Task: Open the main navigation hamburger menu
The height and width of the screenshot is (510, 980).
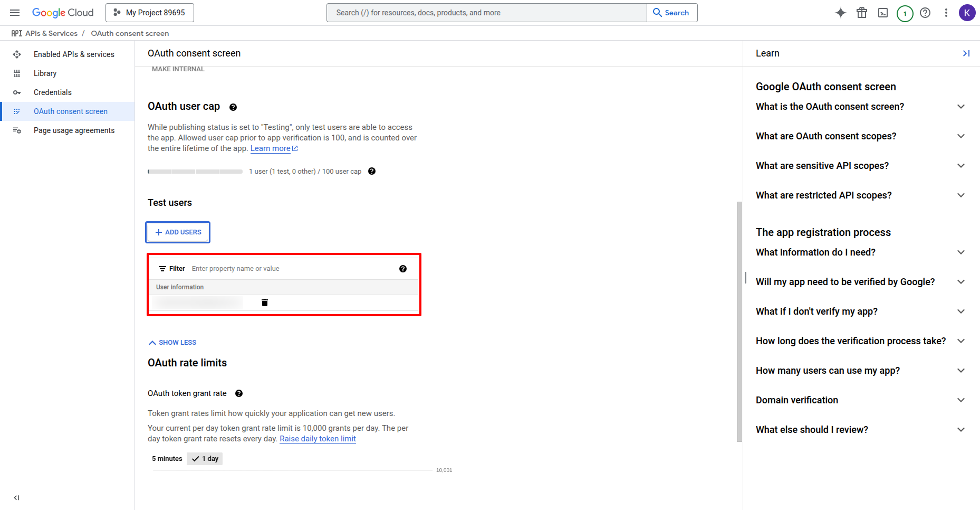Action: point(15,13)
